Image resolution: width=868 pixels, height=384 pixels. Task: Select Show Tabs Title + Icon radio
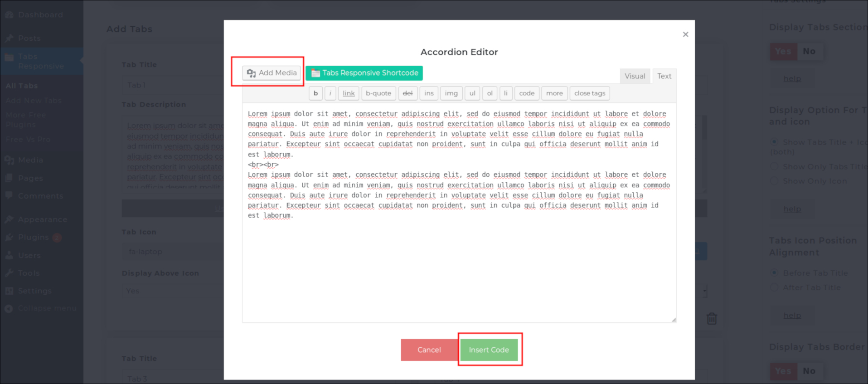775,142
